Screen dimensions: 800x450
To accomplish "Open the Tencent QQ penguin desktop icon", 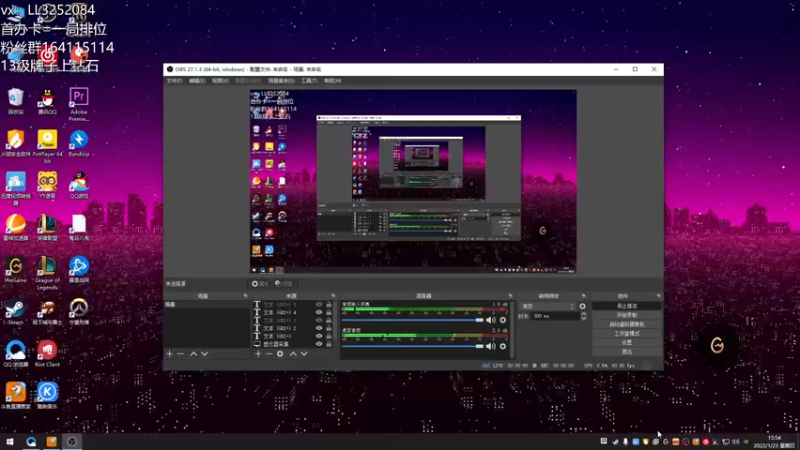I will [47, 101].
